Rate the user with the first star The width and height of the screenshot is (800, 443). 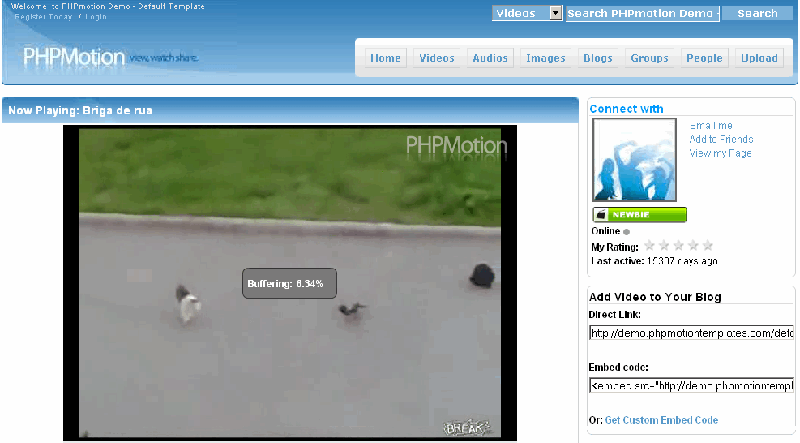649,246
